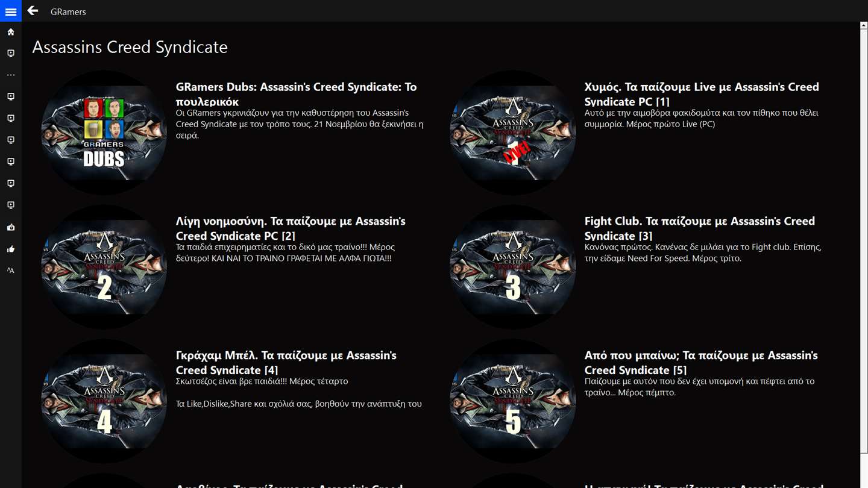Viewport: 868px width, 488px height.
Task: Click the 'GRamers' app title in header
Action: [68, 11]
